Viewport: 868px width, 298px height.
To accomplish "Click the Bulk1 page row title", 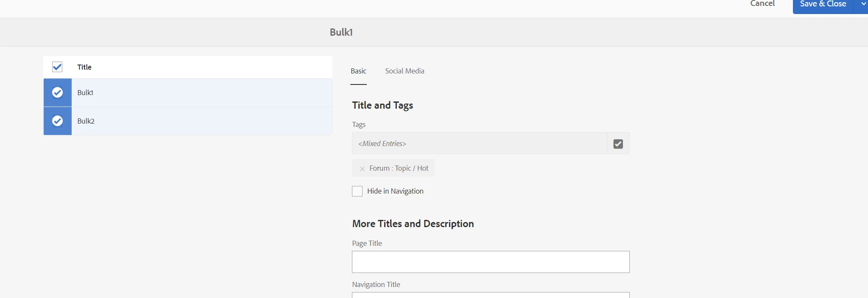I will click(85, 93).
